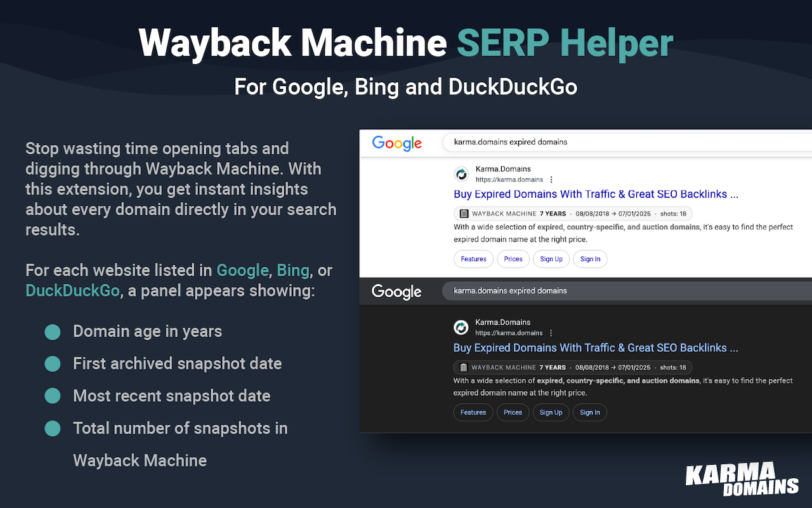Click the Sign In sitelink in the dark result

coord(589,412)
